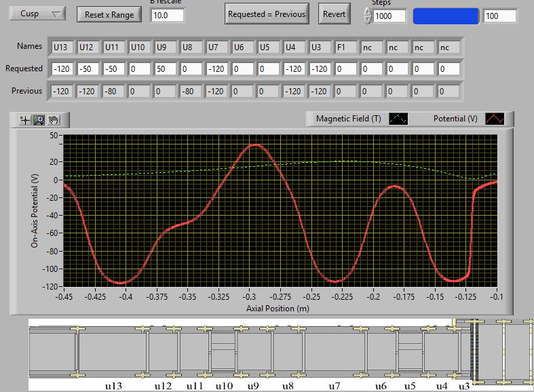
Task: Select the crosshair cursor tool in graph palette
Action: (26, 120)
